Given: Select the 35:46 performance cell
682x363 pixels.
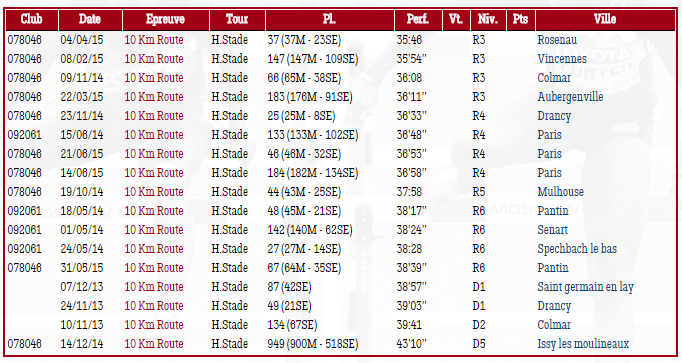Looking at the screenshot, I should pyautogui.click(x=409, y=40).
